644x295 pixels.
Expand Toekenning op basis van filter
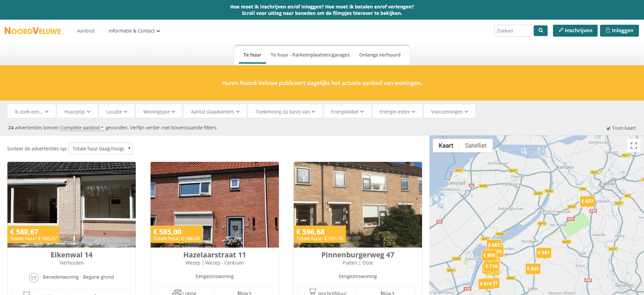click(x=285, y=111)
